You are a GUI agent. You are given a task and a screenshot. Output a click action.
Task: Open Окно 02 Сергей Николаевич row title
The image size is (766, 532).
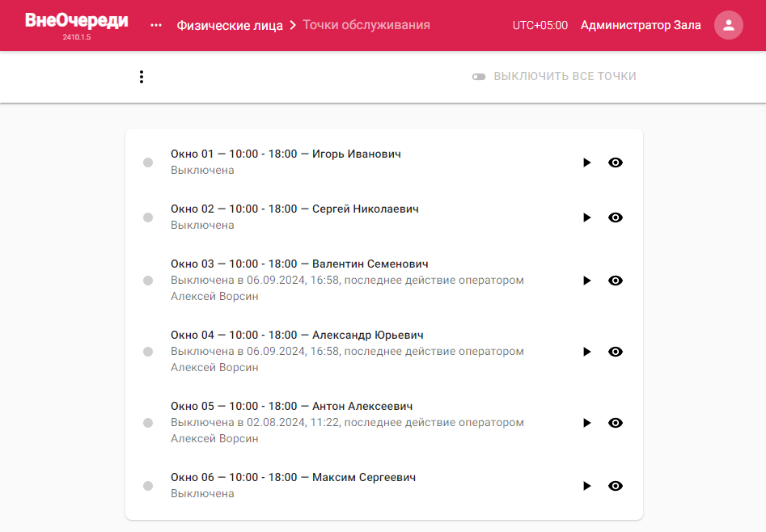click(294, 209)
